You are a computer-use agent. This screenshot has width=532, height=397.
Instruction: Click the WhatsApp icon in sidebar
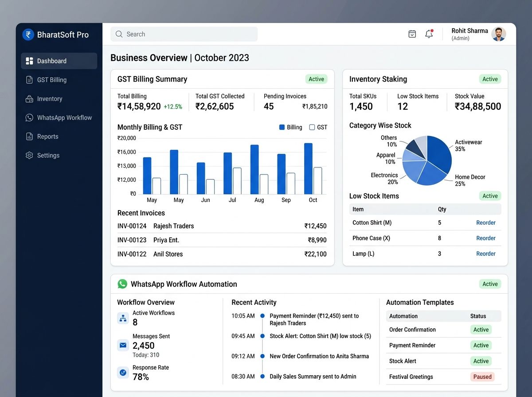click(x=29, y=117)
